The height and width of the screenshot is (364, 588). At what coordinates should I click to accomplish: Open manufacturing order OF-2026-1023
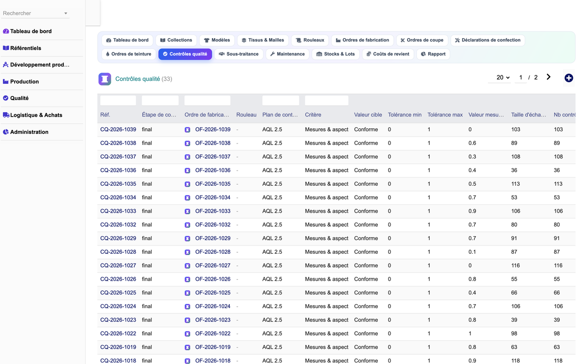click(213, 320)
